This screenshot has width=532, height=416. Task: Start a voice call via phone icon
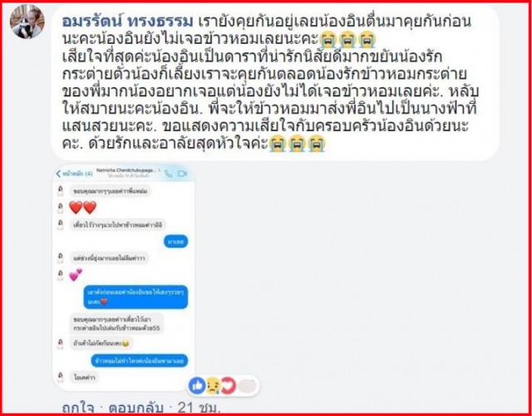[168, 174]
